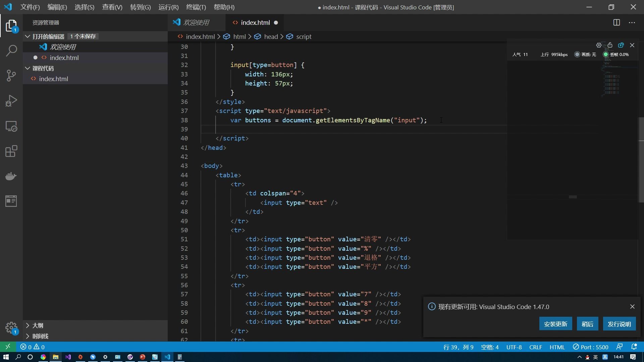
Task: Click the index.html breadcrumb segment
Action: click(200, 37)
